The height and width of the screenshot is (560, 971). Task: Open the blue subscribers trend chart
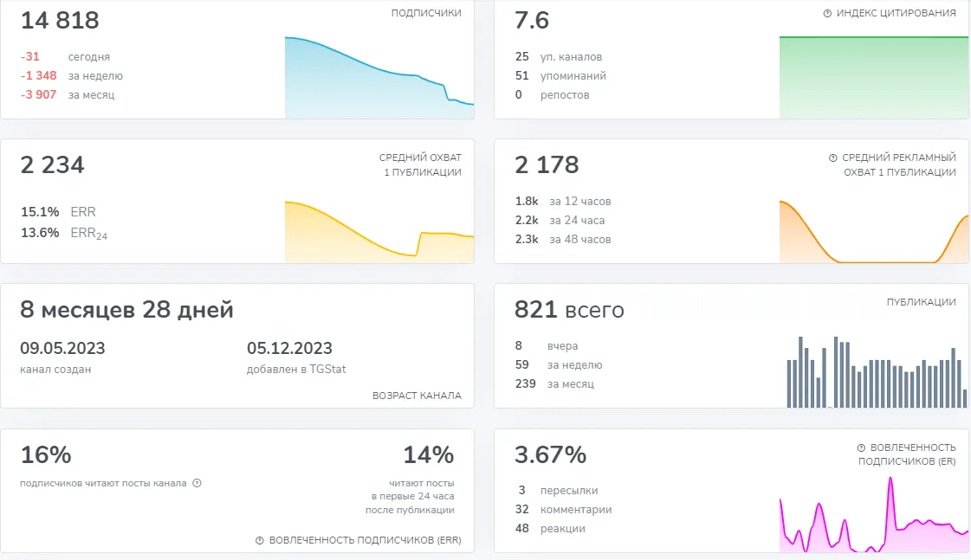point(379,77)
